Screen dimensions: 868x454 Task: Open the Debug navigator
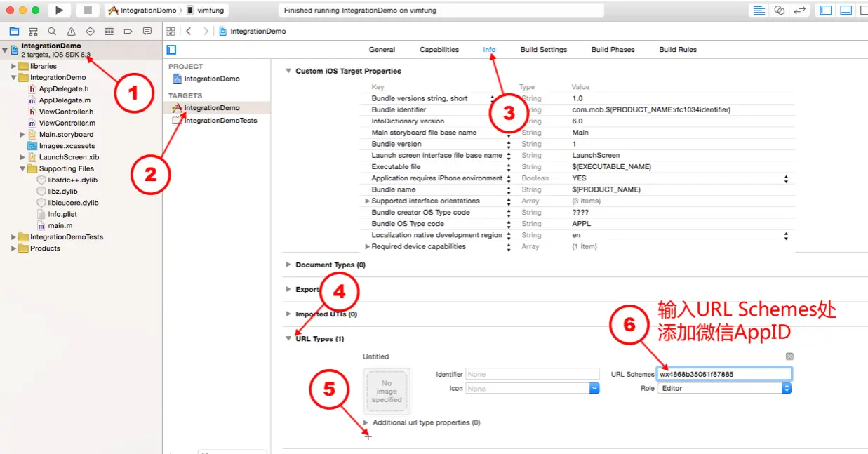(x=109, y=32)
